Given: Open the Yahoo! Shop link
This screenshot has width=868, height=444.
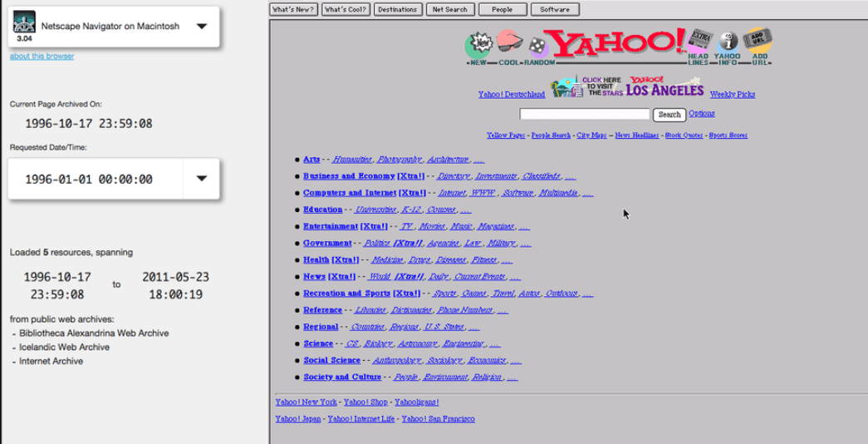Looking at the screenshot, I should tap(365, 402).
